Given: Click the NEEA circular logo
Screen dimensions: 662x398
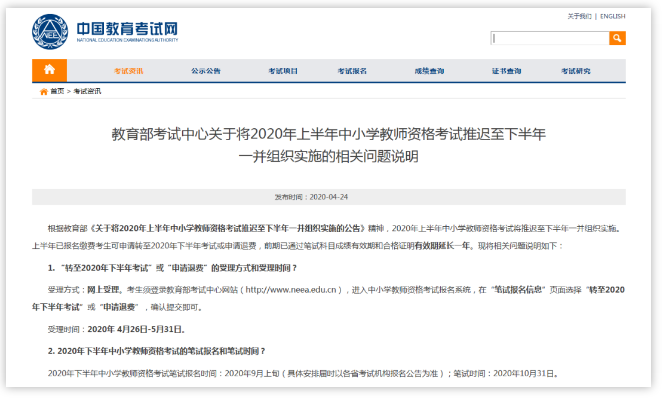Looking at the screenshot, I should pyautogui.click(x=50, y=31).
